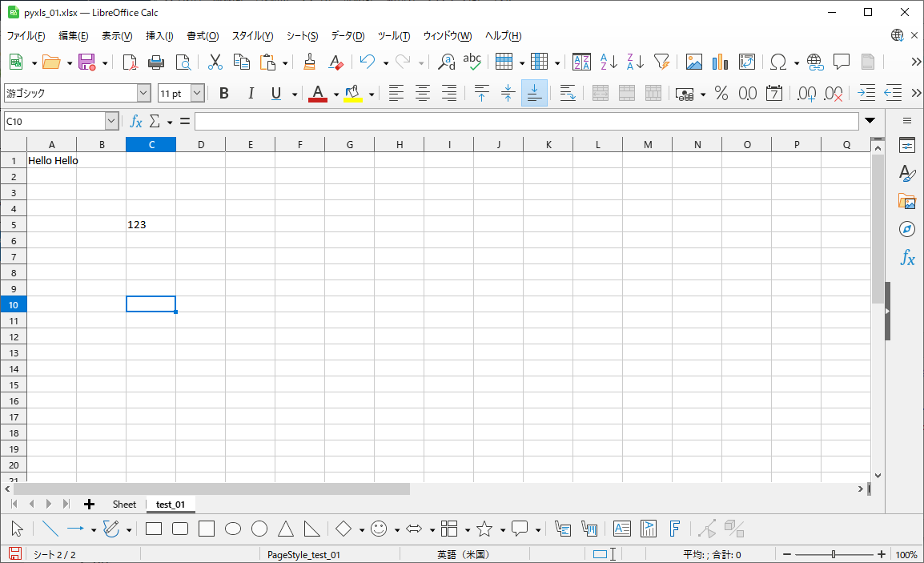Switch to the Sheet tab
This screenshot has width=924, height=563.
124,505
